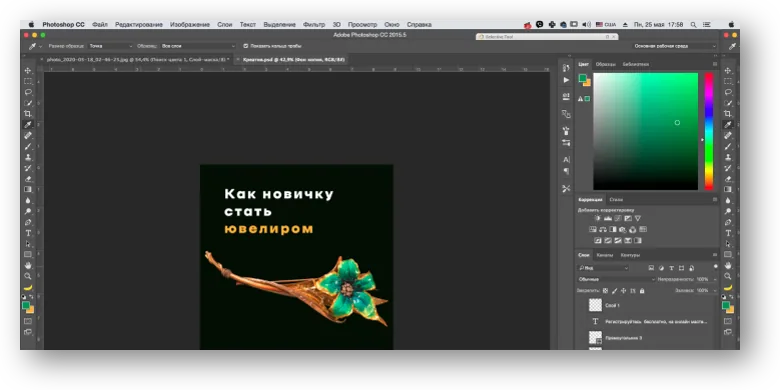Open the workspace switcher dropdown
This screenshot has height=390, width=780.
click(x=675, y=46)
